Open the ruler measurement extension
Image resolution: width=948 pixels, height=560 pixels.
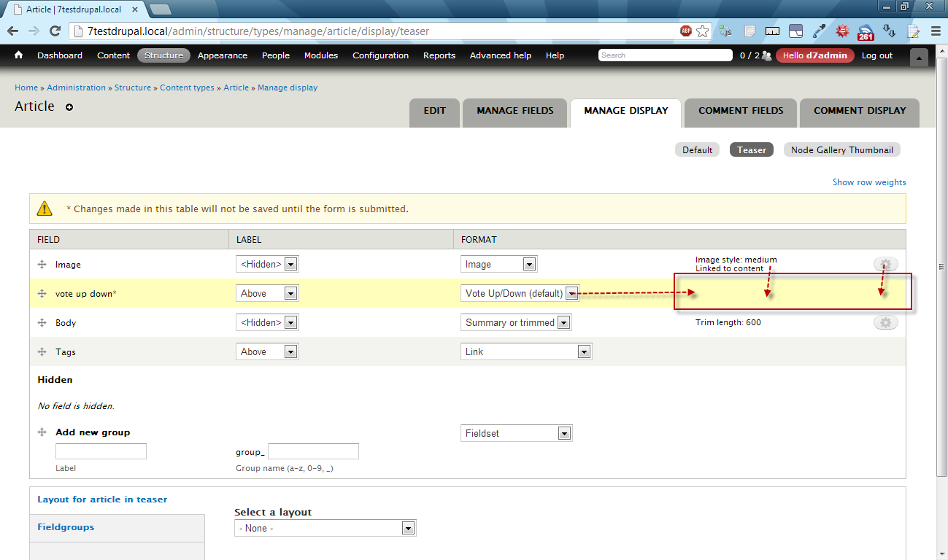point(772,31)
